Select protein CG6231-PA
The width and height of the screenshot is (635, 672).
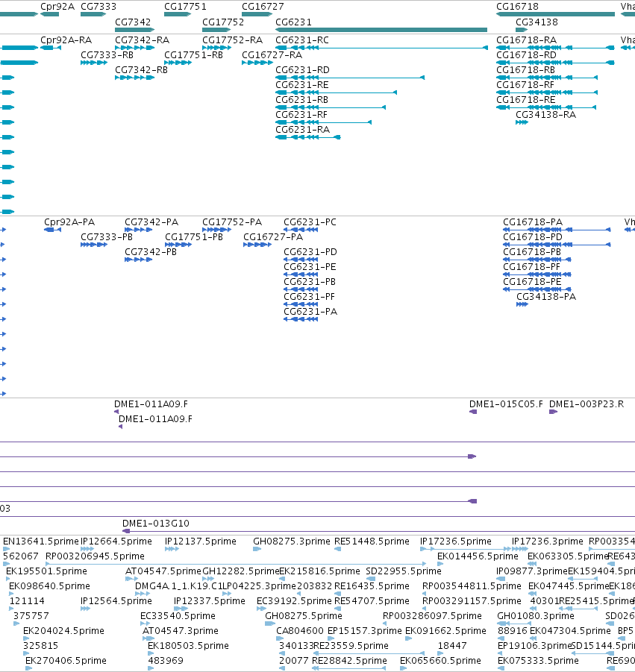click(310, 312)
